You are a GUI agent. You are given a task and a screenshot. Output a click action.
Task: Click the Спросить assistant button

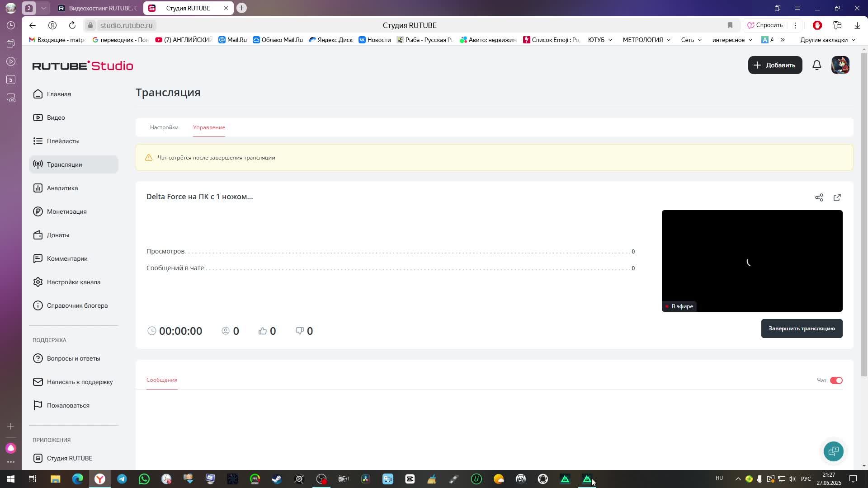pos(765,25)
